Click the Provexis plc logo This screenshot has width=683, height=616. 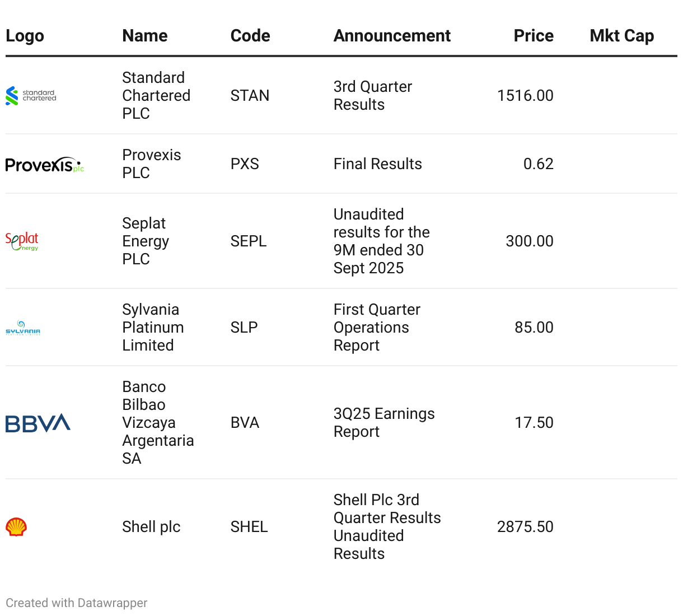coord(44,165)
